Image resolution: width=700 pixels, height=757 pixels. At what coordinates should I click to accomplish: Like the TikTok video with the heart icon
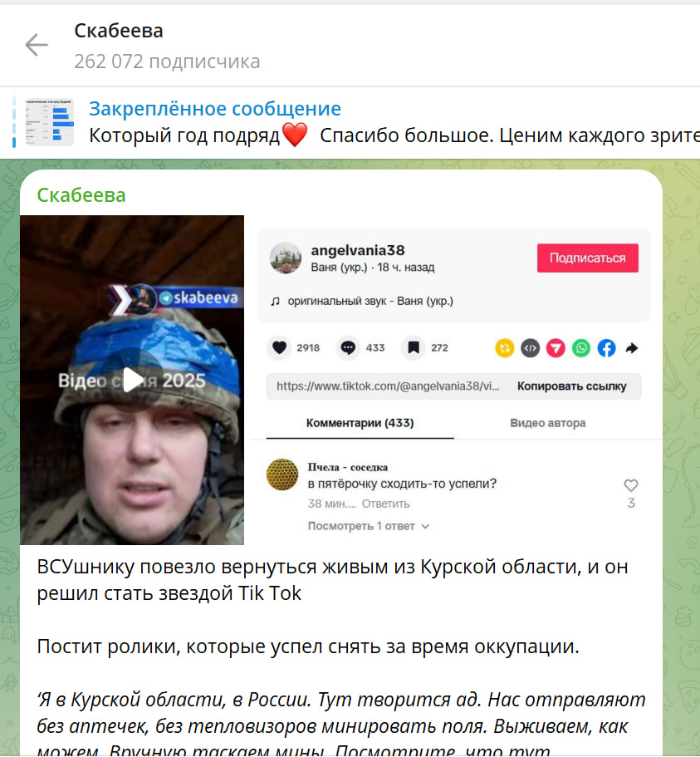[279, 347]
